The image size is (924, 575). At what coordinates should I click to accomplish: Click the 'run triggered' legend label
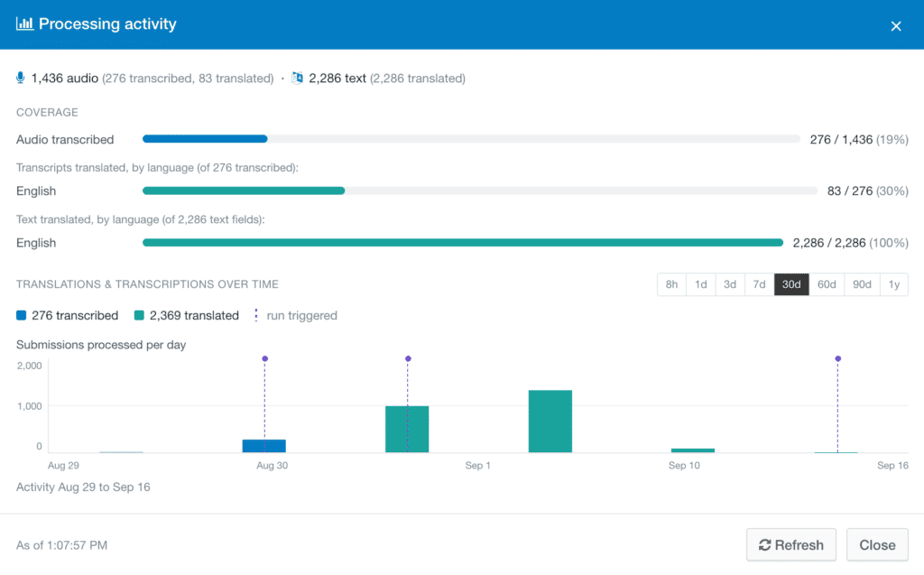pos(301,316)
